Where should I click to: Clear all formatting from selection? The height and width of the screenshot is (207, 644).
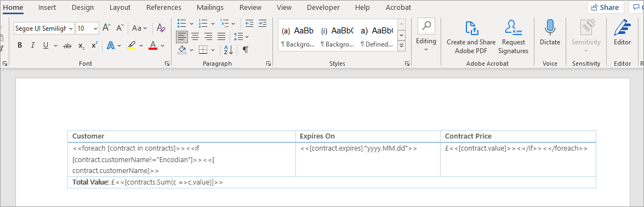pos(161,28)
